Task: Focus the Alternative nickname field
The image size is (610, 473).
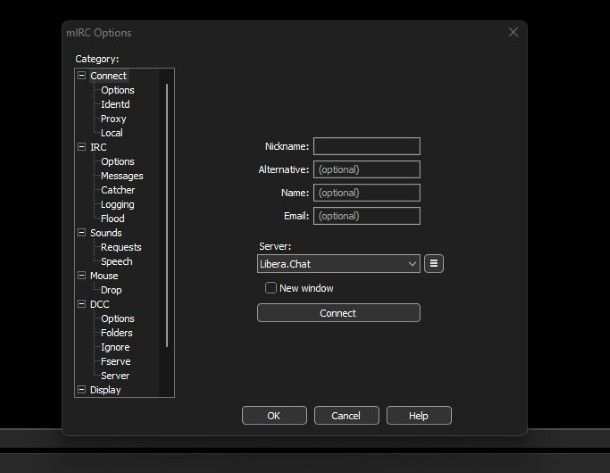Action: pos(366,170)
